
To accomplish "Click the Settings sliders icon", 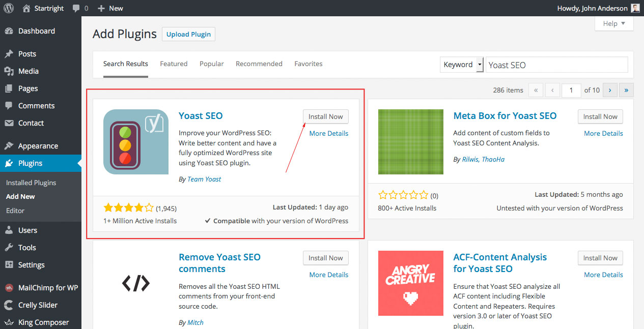I will tap(9, 265).
